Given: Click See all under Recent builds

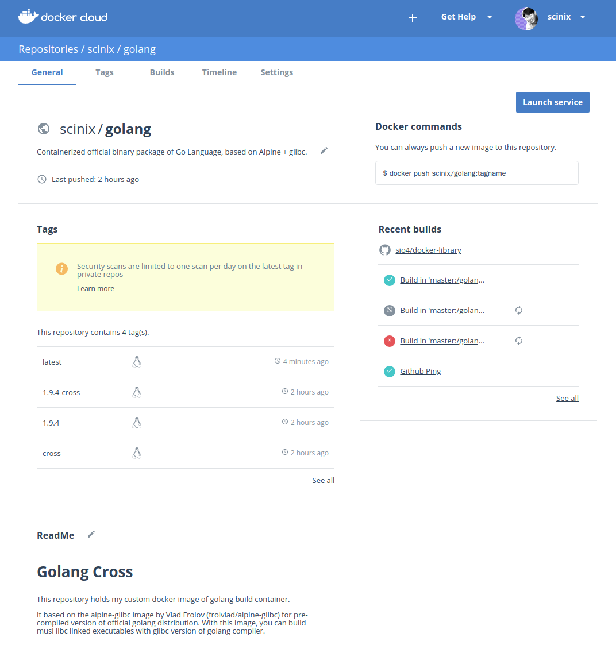Looking at the screenshot, I should [567, 398].
